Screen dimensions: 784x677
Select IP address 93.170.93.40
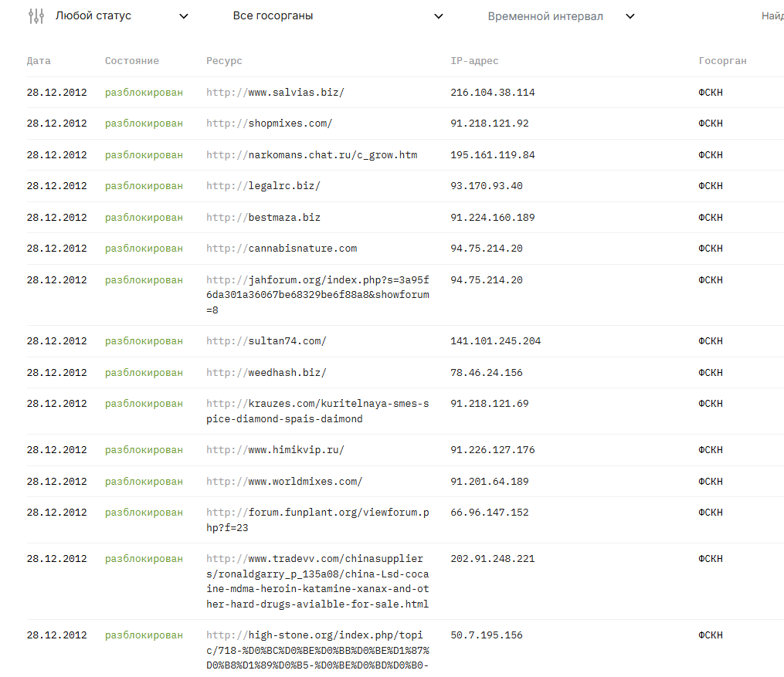[487, 186]
